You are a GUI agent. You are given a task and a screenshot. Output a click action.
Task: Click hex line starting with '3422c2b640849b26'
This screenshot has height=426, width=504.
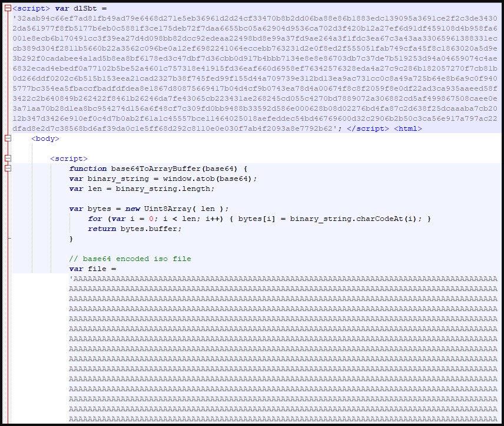[x=255, y=98]
